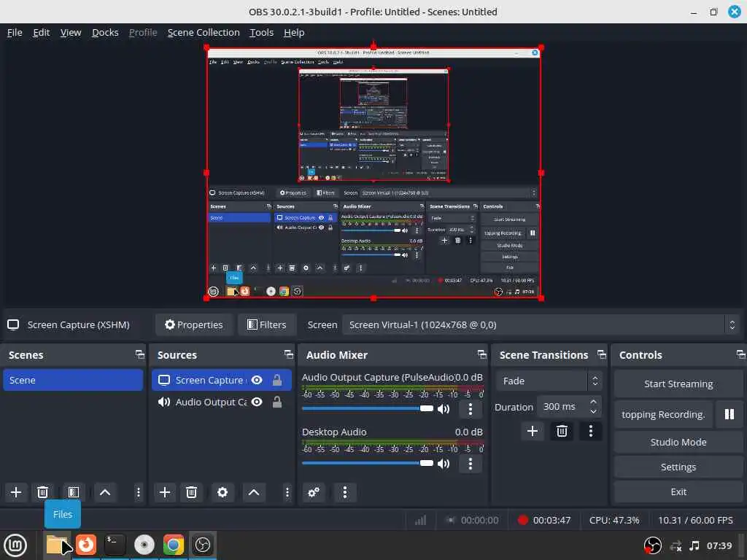
Task: Adjust Desktop Audio volume slider
Action: (x=368, y=463)
